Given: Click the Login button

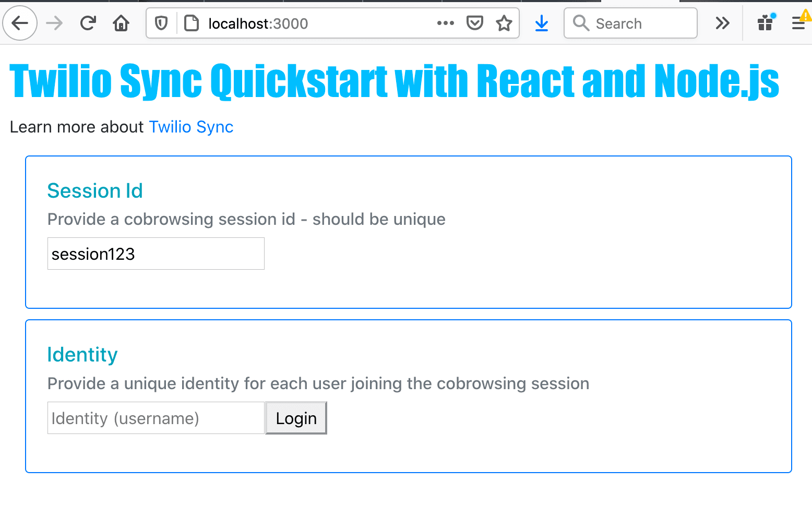Looking at the screenshot, I should (x=296, y=418).
